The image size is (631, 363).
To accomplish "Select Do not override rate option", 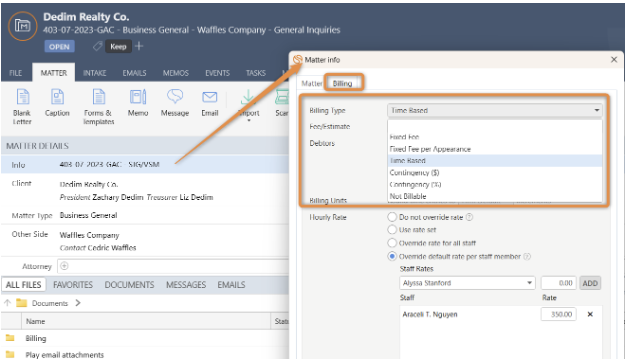I will [392, 217].
